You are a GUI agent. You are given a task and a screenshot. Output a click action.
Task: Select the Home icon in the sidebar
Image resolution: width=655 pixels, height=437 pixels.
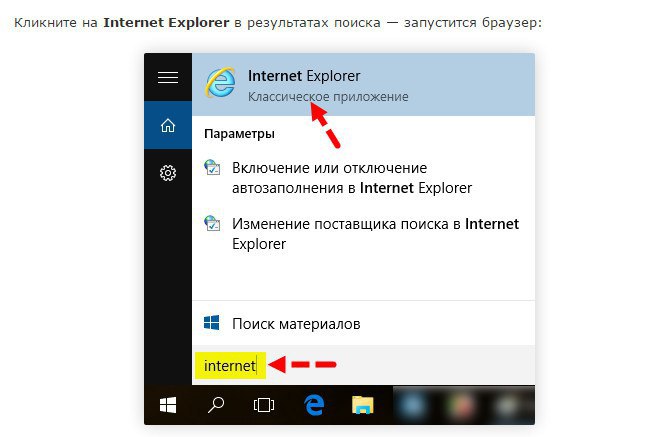tap(168, 125)
